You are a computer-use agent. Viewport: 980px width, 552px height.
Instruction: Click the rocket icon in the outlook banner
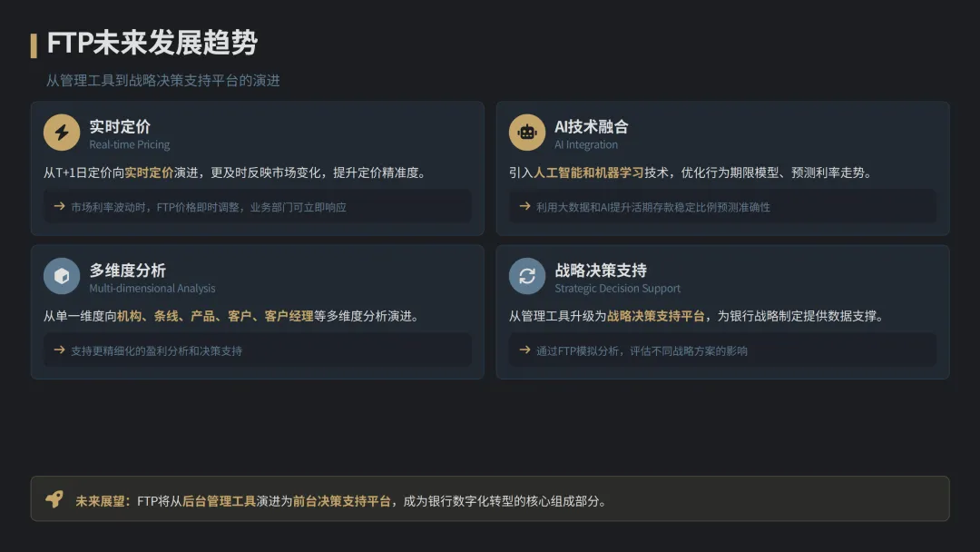point(54,498)
